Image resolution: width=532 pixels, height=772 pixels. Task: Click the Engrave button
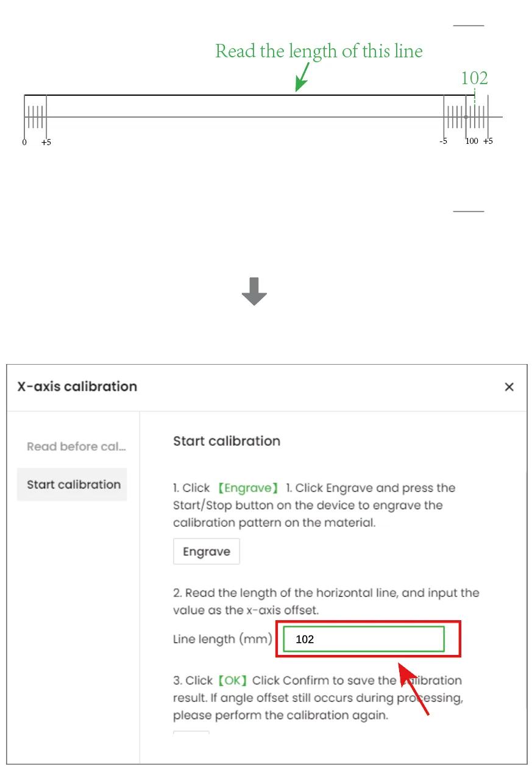pyautogui.click(x=207, y=551)
